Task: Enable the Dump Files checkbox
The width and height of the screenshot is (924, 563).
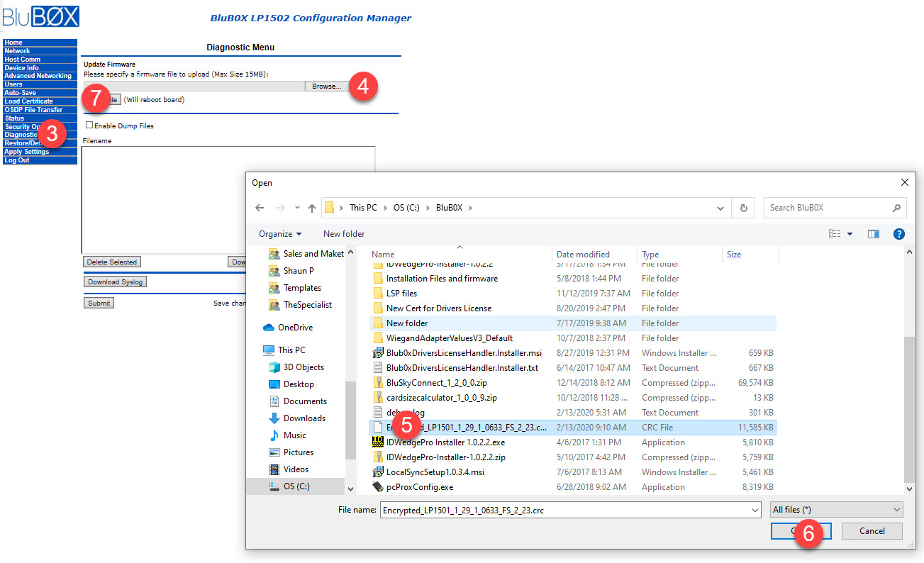Action: click(90, 125)
